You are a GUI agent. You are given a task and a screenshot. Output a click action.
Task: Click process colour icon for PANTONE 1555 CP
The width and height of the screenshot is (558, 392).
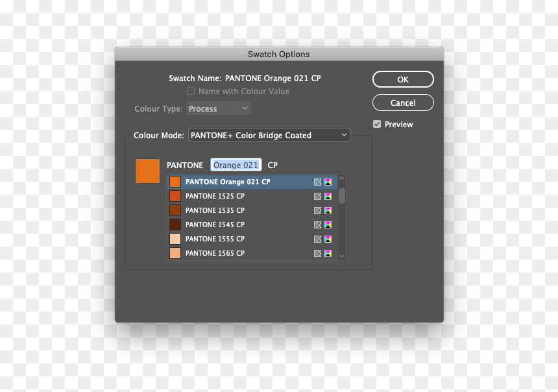(x=317, y=239)
